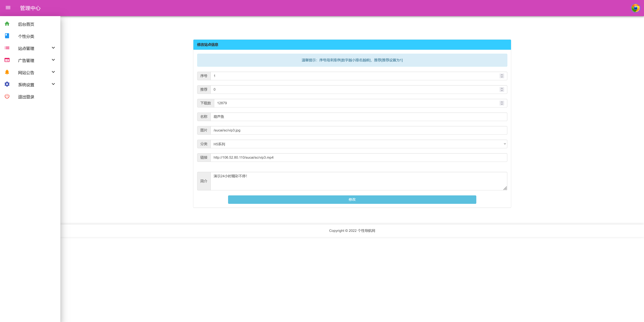Open the 分类 dropdown showing H5系列

pos(359,144)
